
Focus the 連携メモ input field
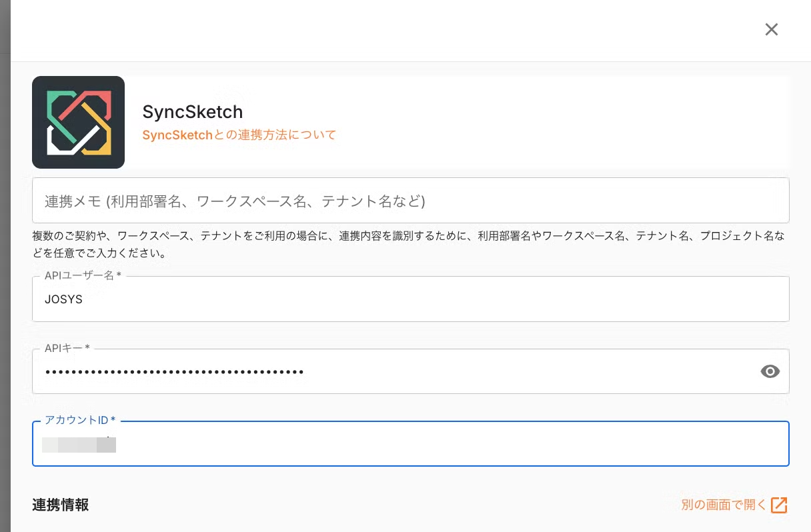point(410,200)
